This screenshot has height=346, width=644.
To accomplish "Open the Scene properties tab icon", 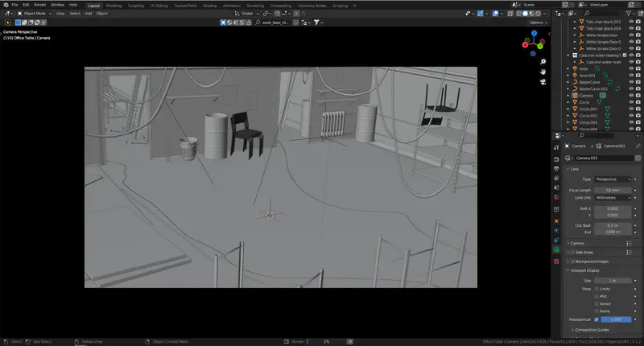I will [556, 187].
